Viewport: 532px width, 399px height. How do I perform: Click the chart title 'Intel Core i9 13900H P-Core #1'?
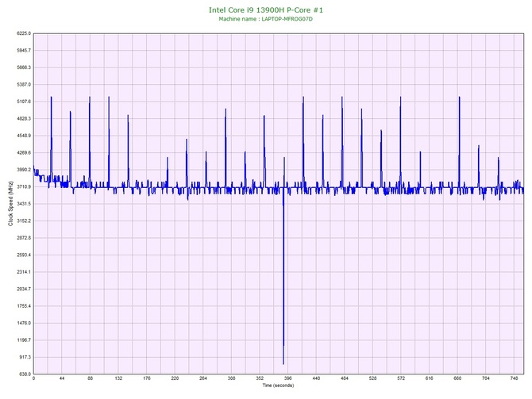pos(266,10)
